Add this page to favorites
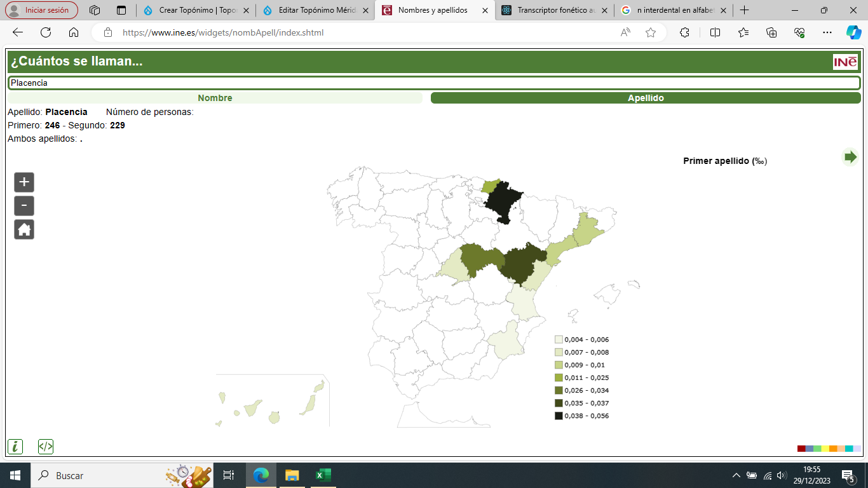 [x=650, y=32]
